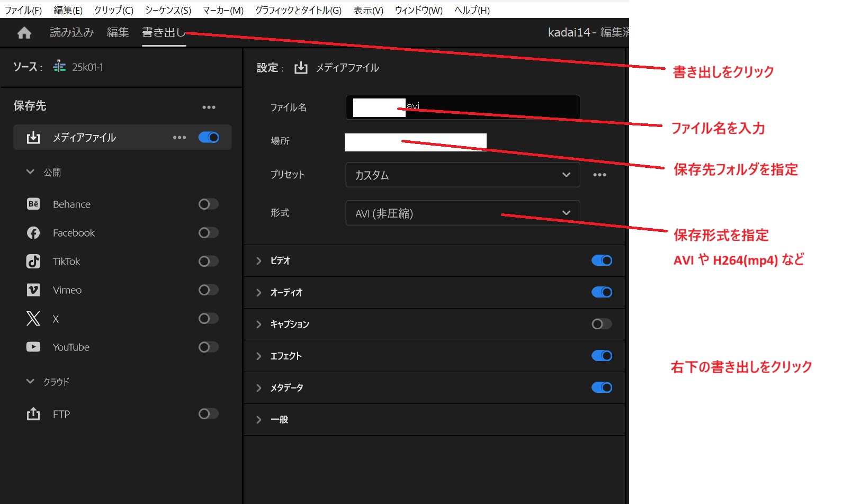Enable the YouTube publish toggle
This screenshot has width=861, height=504.
[208, 347]
